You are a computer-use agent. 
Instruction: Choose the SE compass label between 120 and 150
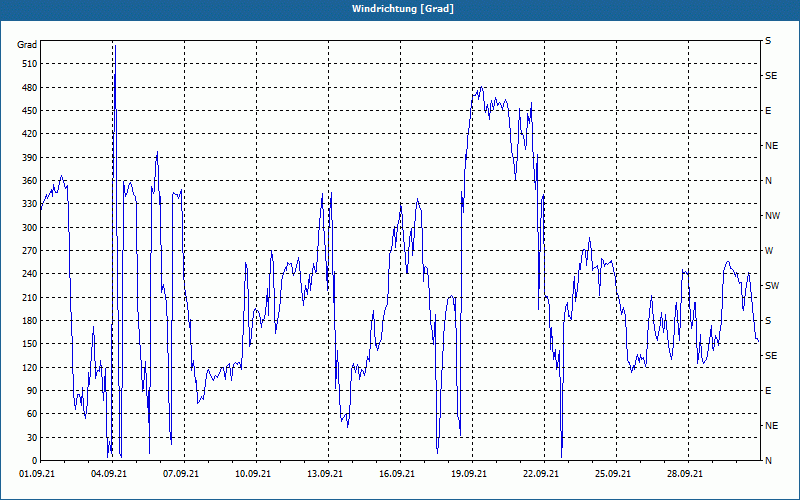771,356
